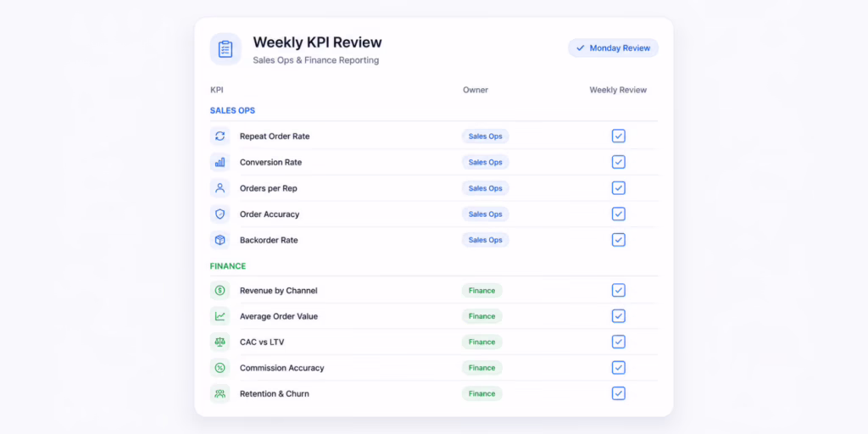Toggle the Conversion Rate review checkbox

tap(618, 162)
